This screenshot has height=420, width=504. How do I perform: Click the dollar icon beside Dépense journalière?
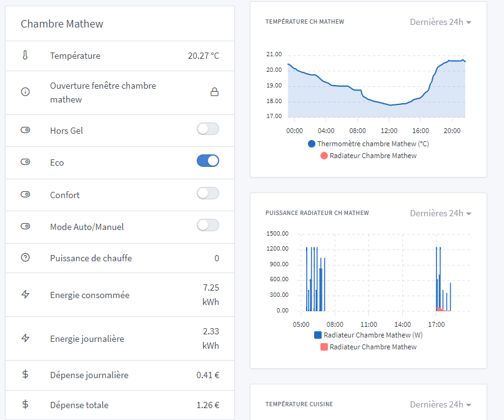coord(25,375)
